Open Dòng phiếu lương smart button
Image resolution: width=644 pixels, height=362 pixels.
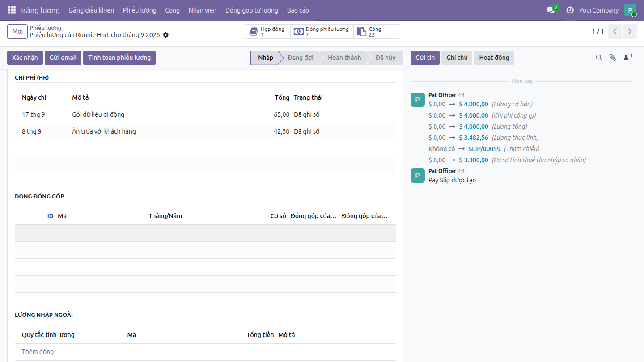(x=322, y=31)
